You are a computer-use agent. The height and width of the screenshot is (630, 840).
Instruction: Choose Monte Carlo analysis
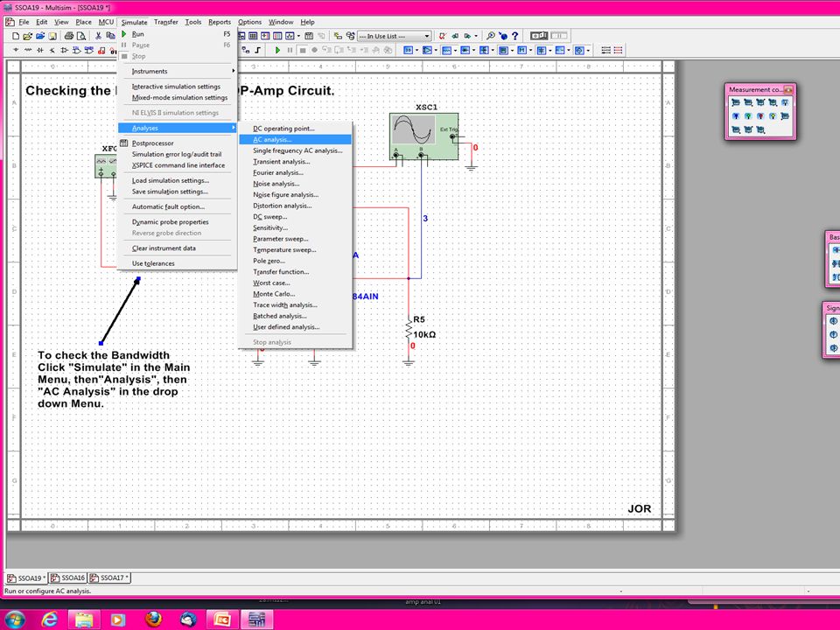295,294
